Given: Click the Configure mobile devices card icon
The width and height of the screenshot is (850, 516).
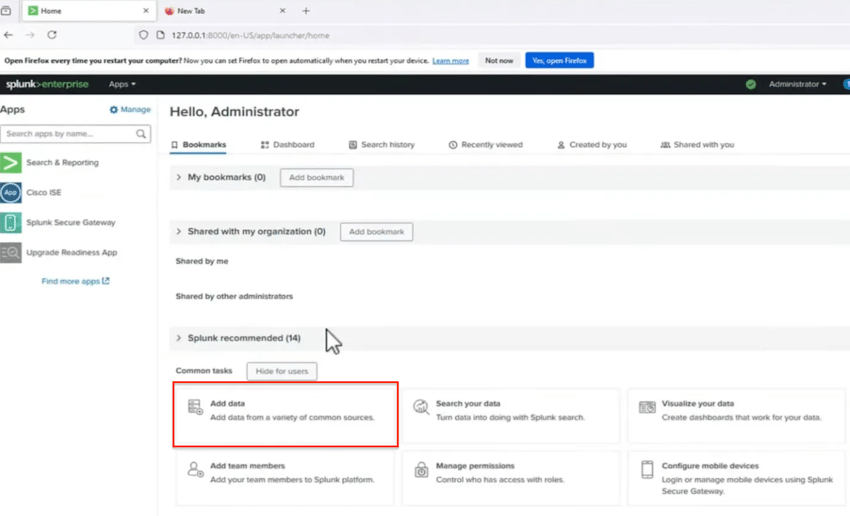Looking at the screenshot, I should pyautogui.click(x=647, y=469).
